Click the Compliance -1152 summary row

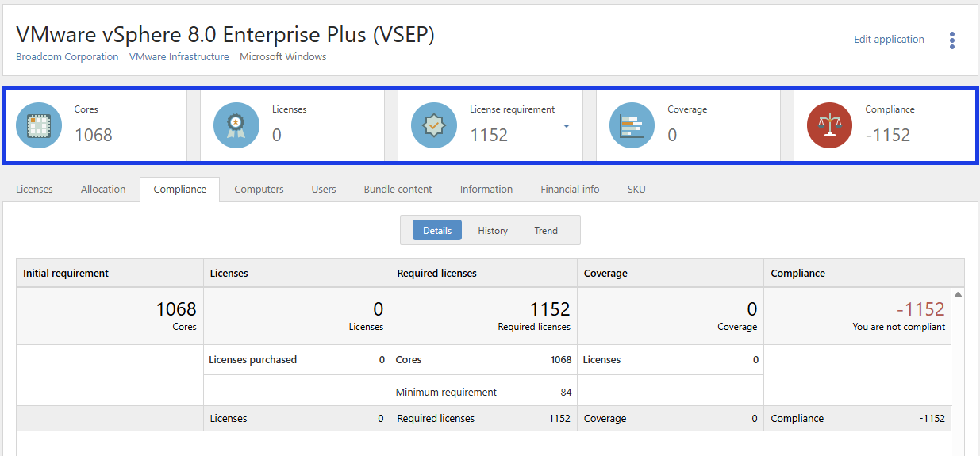(x=858, y=418)
